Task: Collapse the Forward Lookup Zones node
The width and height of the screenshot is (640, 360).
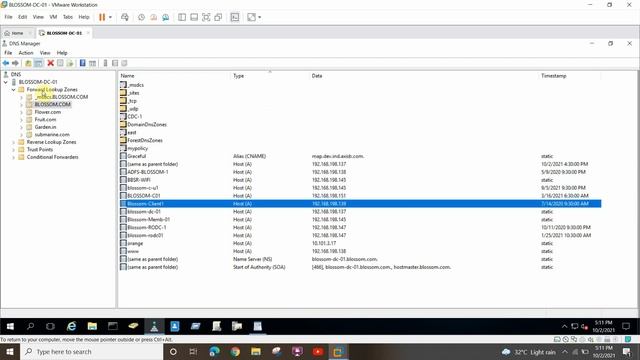Action: (13, 90)
